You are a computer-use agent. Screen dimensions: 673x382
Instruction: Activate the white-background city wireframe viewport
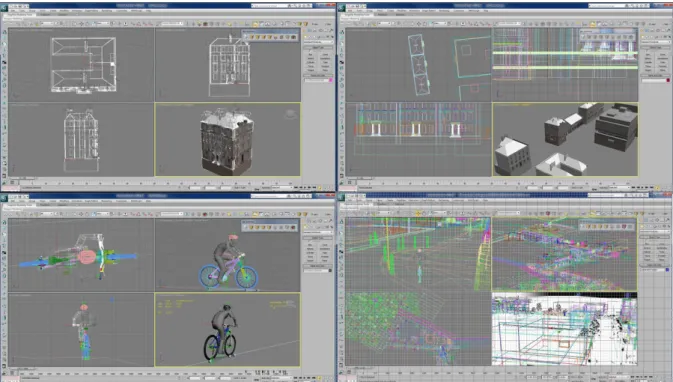tap(564, 329)
